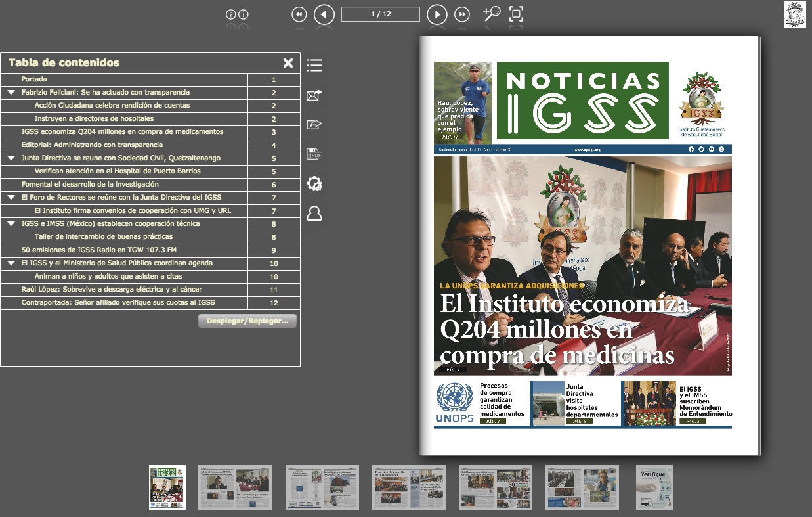The width and height of the screenshot is (812, 517).
Task: Open the Twitter icon on the cover
Action: click(x=701, y=150)
